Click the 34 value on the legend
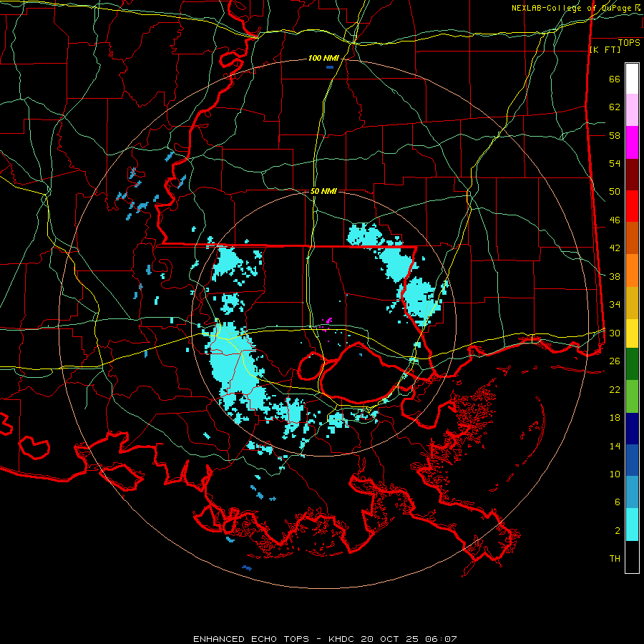 615,304
